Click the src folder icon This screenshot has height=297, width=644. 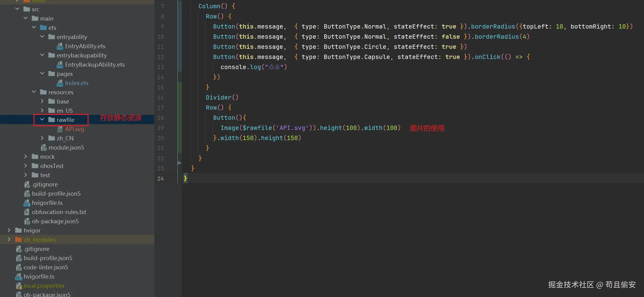[27, 9]
